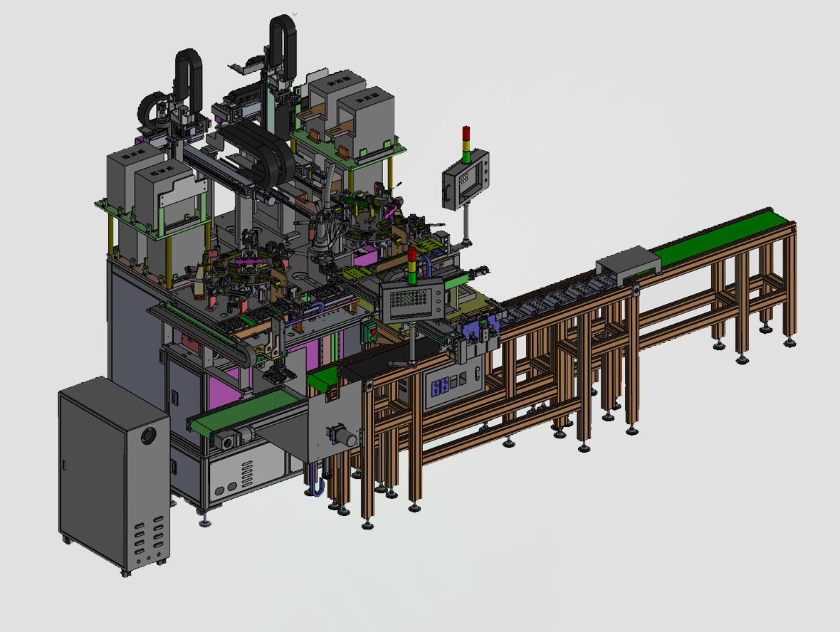Click the round fan vent on the cabinet
This screenshot has height=632, width=840.
click(149, 435)
